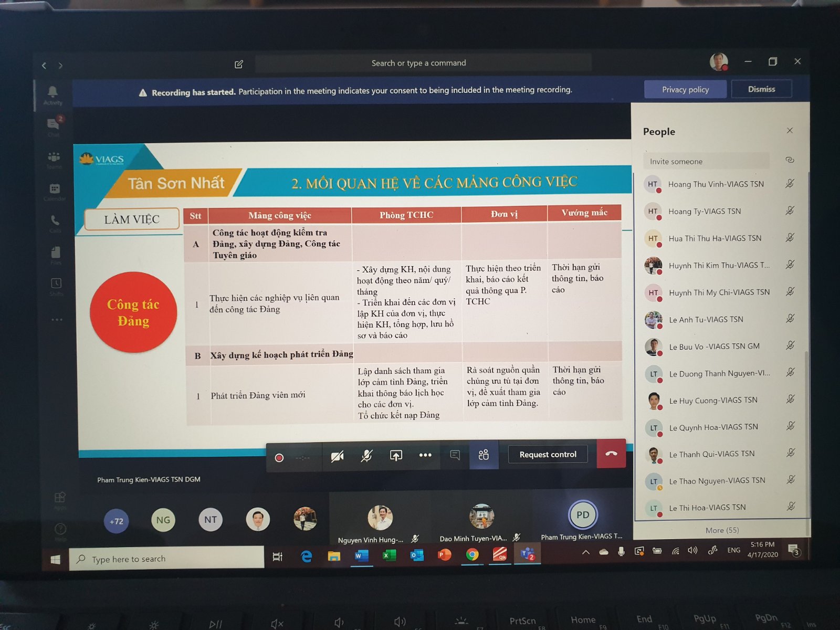Screen dimensions: 840x630
Task: Select Dao Minh Tuyen video tile
Action: click(480, 519)
